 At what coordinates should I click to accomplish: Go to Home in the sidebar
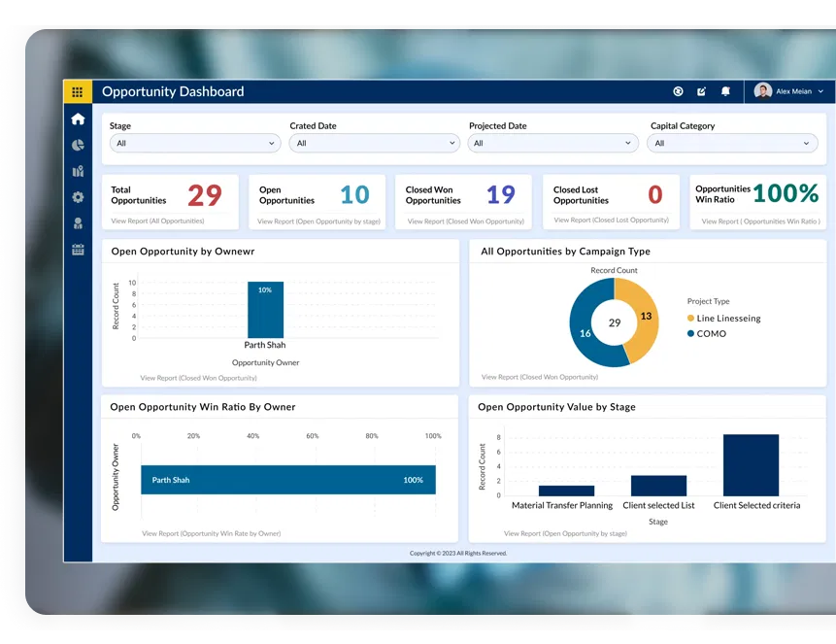tap(78, 119)
